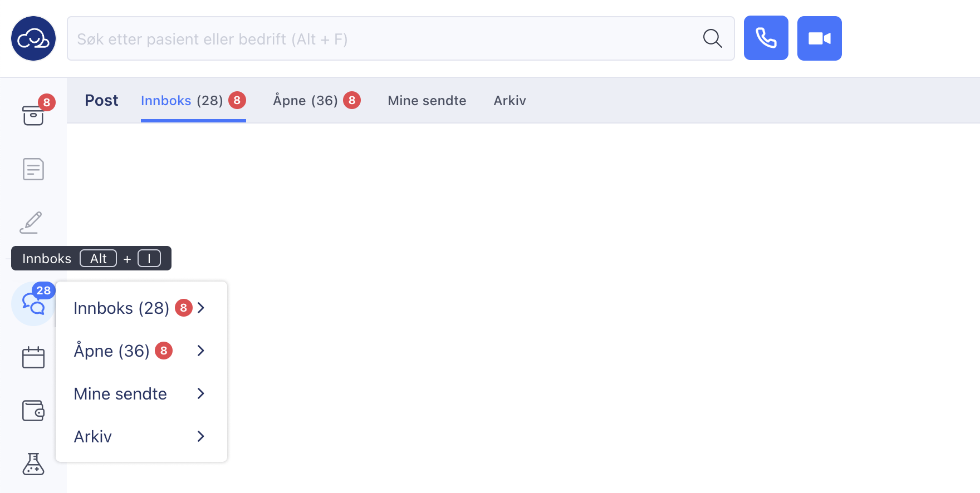Expand the Arkiv flyout chevron
This screenshot has width=980, height=493.
point(201,436)
